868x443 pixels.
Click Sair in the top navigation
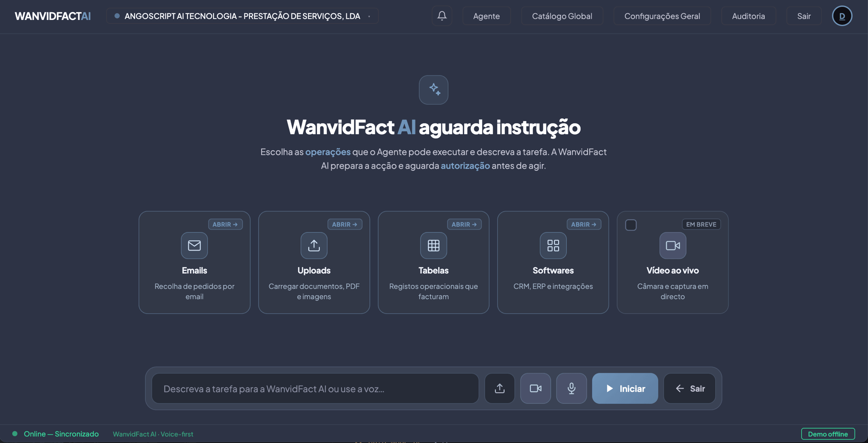point(804,16)
